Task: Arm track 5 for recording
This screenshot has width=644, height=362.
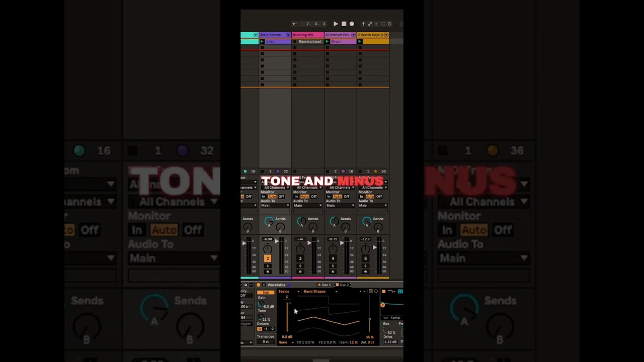Action: pyautogui.click(x=365, y=272)
